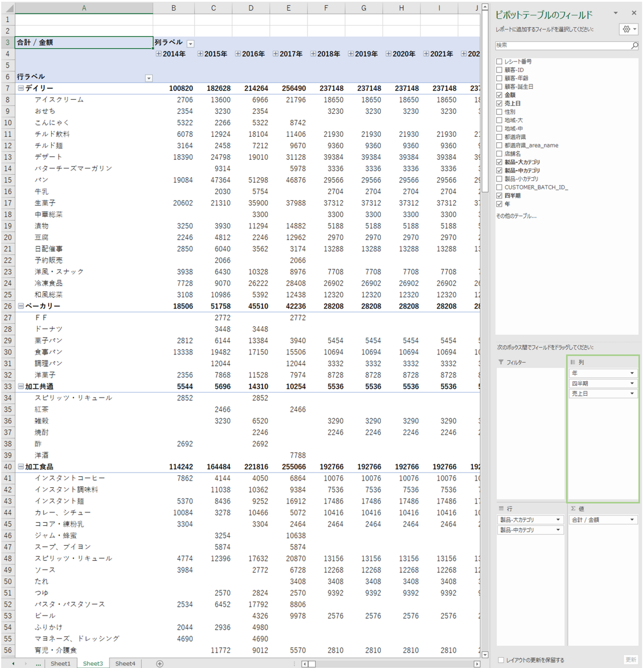Click the search magnifier icon in field list

pyautogui.click(x=634, y=45)
